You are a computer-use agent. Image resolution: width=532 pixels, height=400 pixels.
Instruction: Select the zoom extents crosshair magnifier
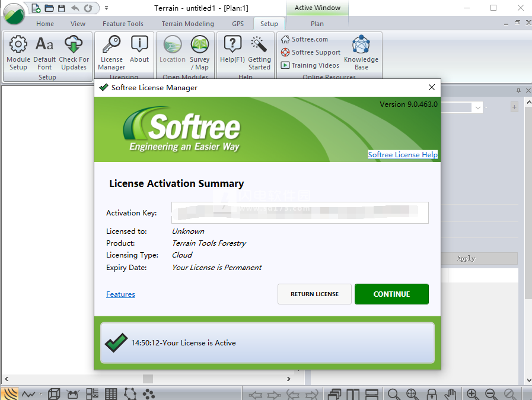412,394
